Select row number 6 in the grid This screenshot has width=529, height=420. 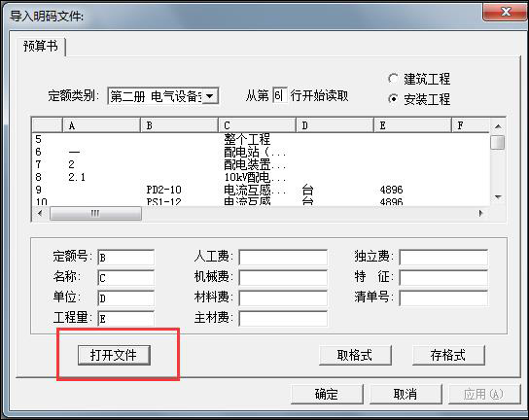pos(38,152)
